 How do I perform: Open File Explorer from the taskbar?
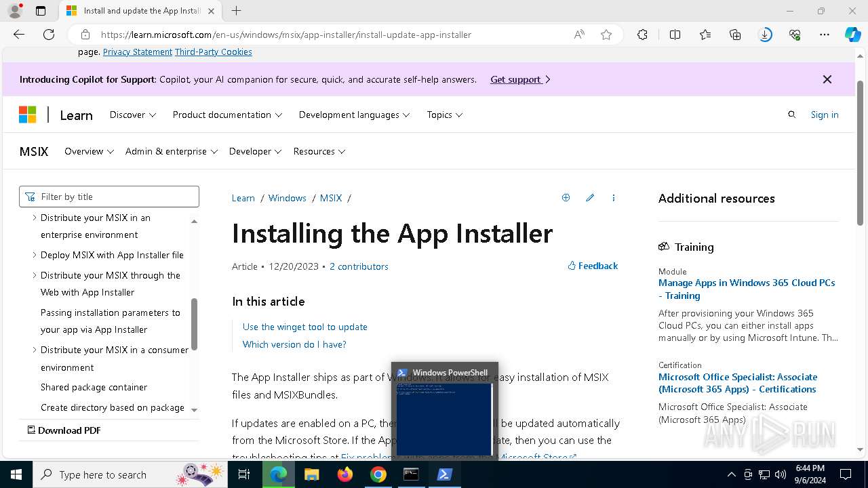point(311,474)
